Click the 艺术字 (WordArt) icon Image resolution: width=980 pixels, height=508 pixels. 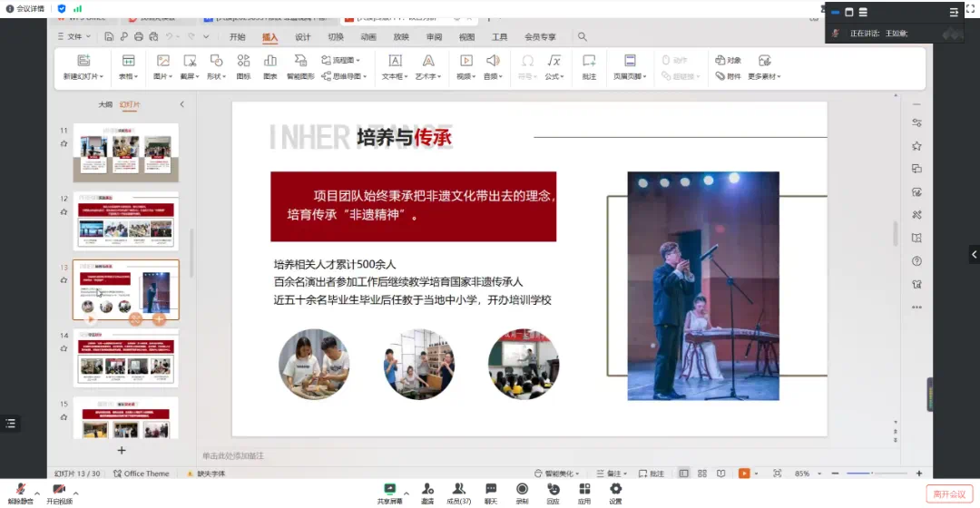click(426, 66)
